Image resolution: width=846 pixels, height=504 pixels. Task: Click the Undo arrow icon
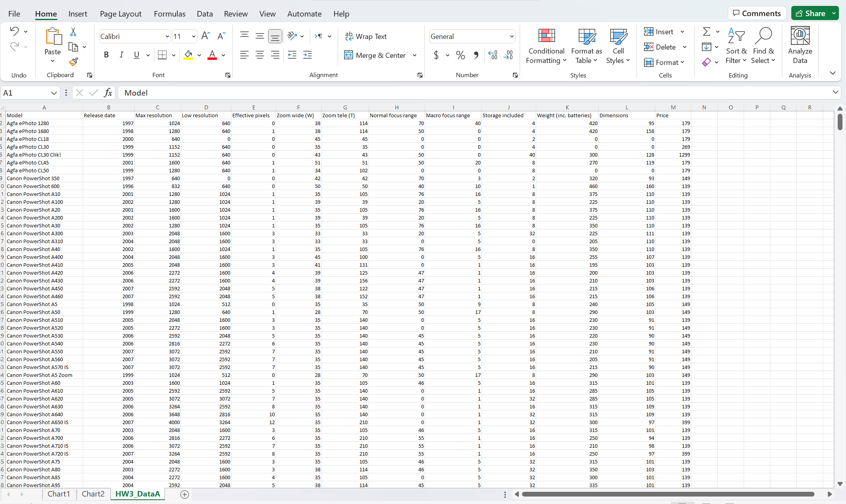click(x=15, y=31)
